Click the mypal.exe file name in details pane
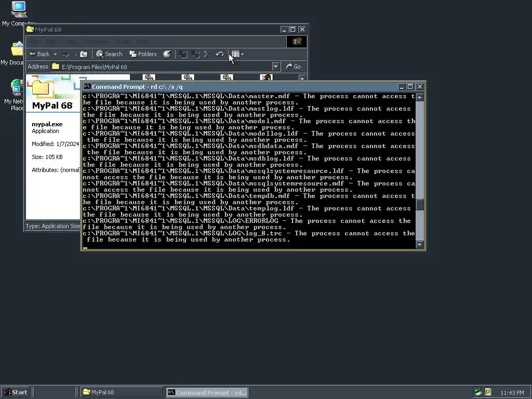Viewport: 532px width, 399px height. coord(47,124)
